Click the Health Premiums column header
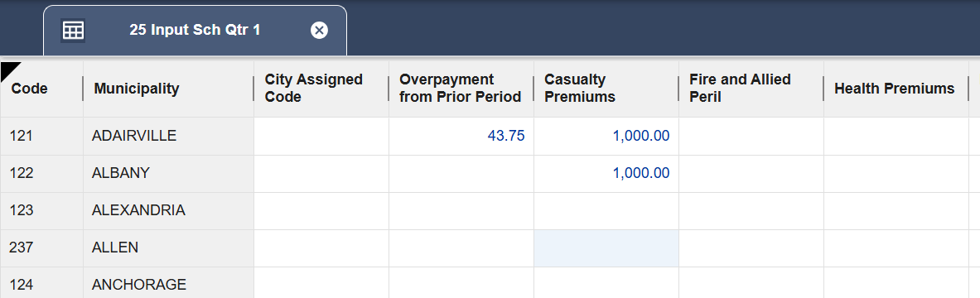980x298 pixels. click(896, 89)
